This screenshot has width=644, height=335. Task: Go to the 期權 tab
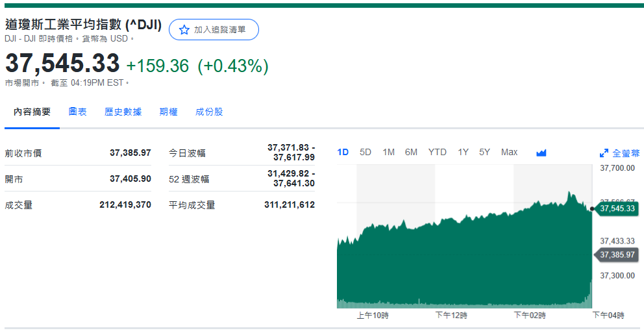point(168,112)
